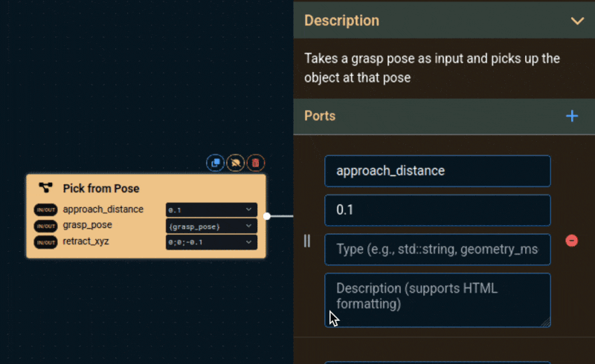Click the drag handle beside approach_distance port

[307, 241]
